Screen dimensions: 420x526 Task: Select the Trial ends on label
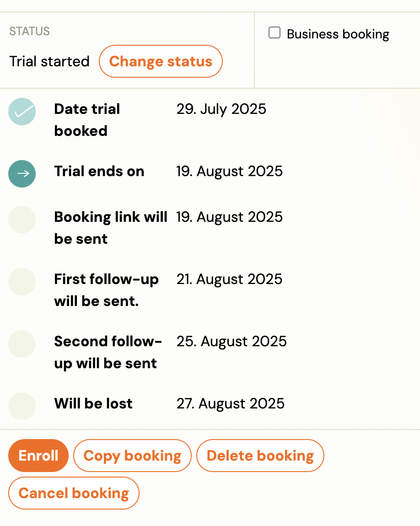click(99, 171)
